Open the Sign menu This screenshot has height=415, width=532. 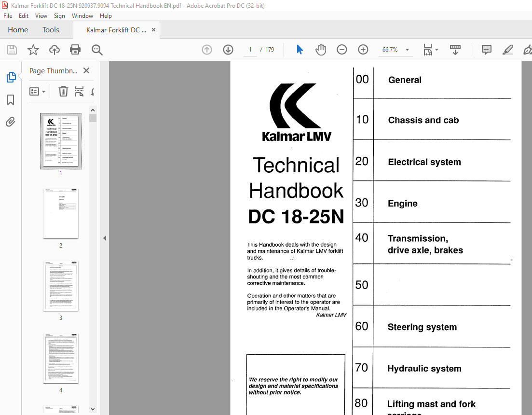click(x=59, y=16)
